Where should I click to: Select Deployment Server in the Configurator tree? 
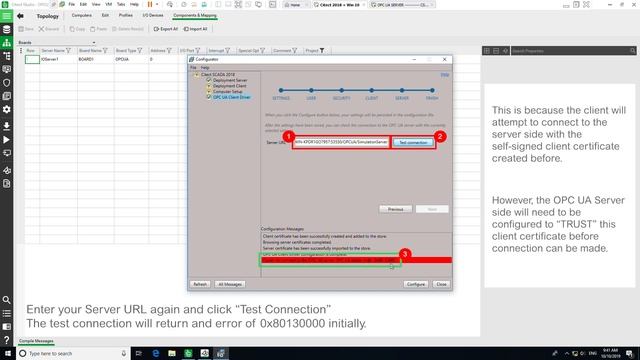click(x=230, y=80)
